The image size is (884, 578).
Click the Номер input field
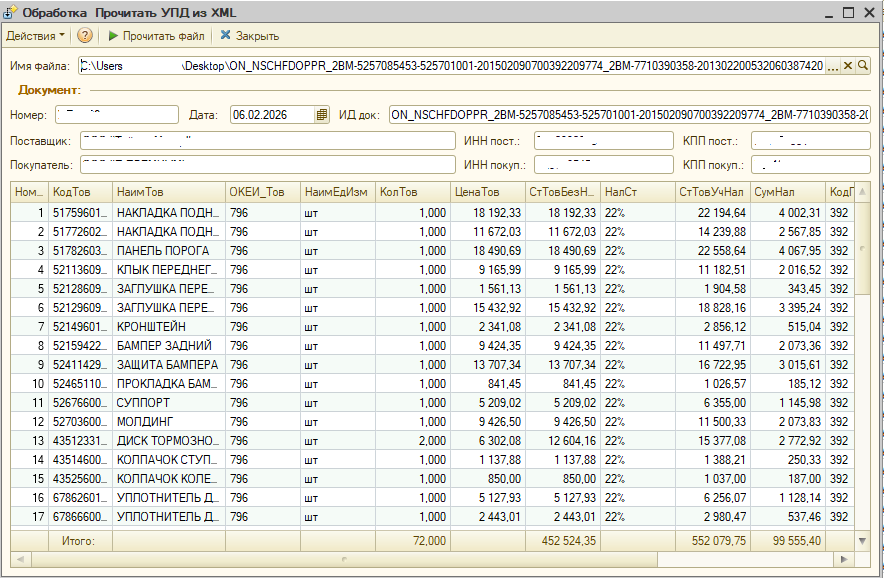pyautogui.click(x=116, y=115)
